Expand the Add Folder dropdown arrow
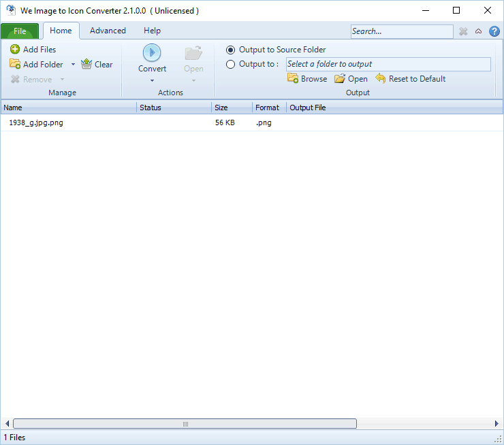The image size is (504, 445). 73,64
